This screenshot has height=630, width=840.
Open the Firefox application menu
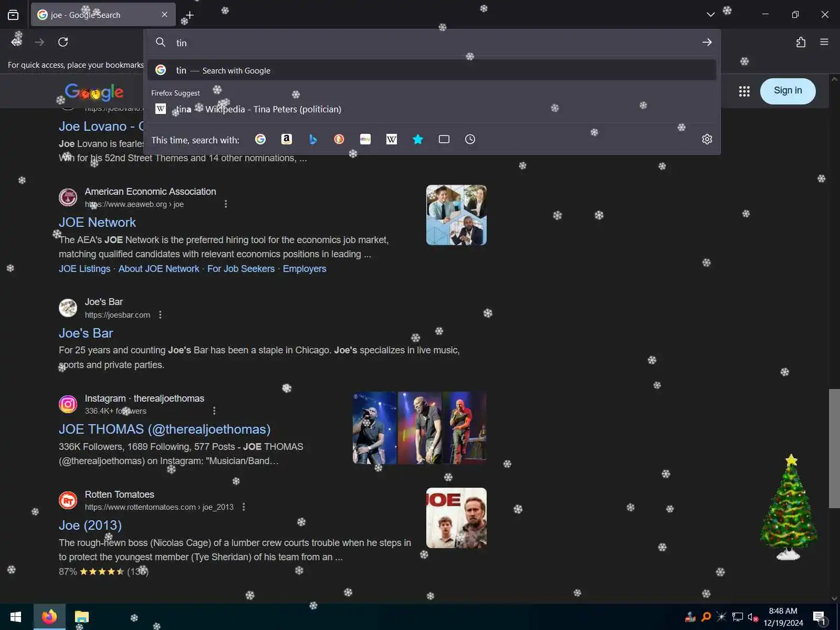(x=824, y=42)
